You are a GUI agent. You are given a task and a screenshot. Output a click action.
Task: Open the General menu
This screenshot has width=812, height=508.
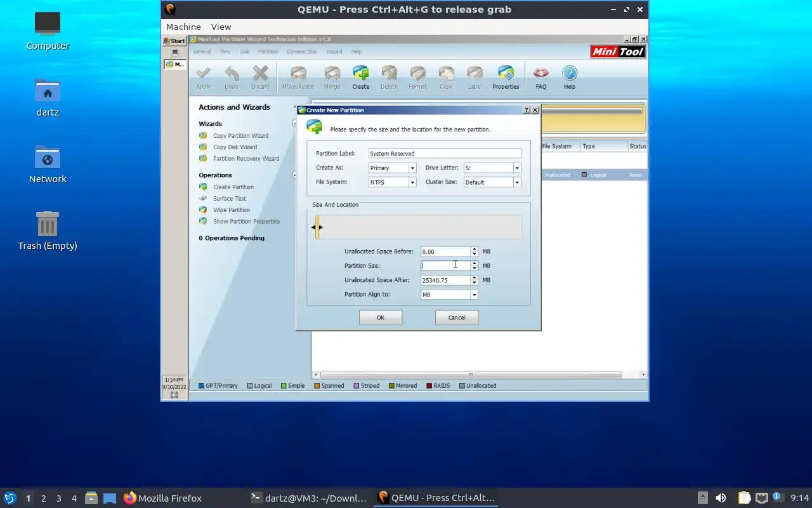(x=202, y=51)
